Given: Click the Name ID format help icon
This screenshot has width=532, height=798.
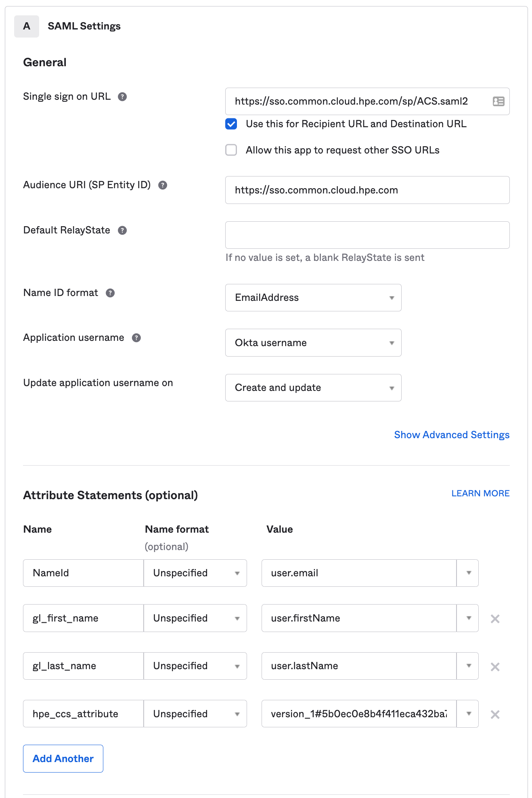Looking at the screenshot, I should click(111, 293).
